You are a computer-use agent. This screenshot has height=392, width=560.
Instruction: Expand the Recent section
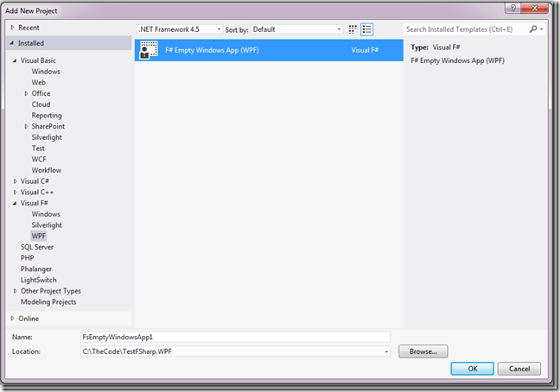(x=12, y=28)
